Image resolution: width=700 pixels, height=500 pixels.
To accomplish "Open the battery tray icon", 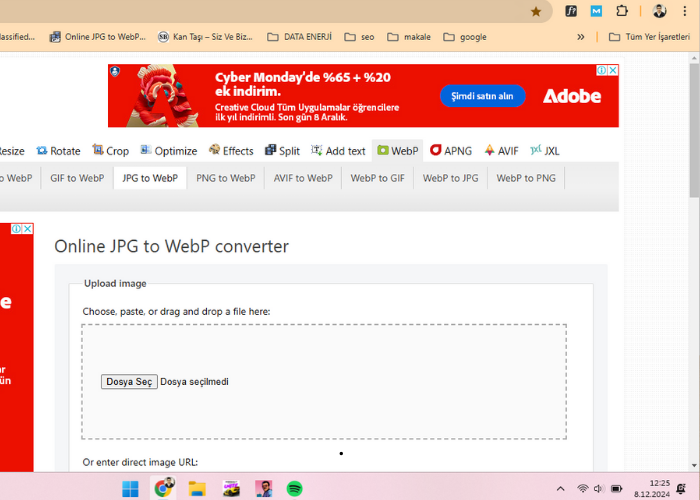I will [617, 489].
